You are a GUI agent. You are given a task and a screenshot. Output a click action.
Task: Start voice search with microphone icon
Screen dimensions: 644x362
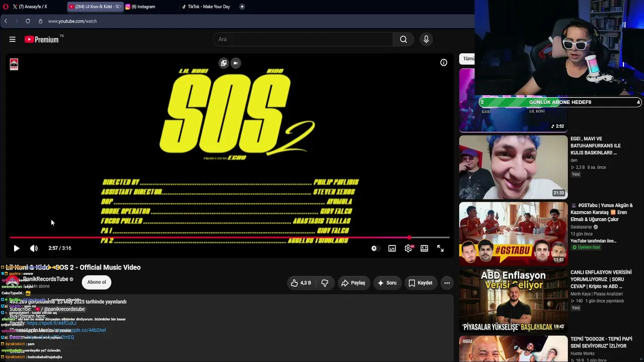[426, 39]
